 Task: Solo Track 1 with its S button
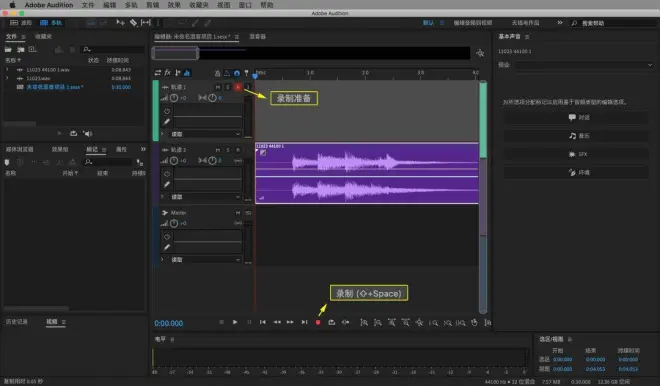tap(228, 87)
